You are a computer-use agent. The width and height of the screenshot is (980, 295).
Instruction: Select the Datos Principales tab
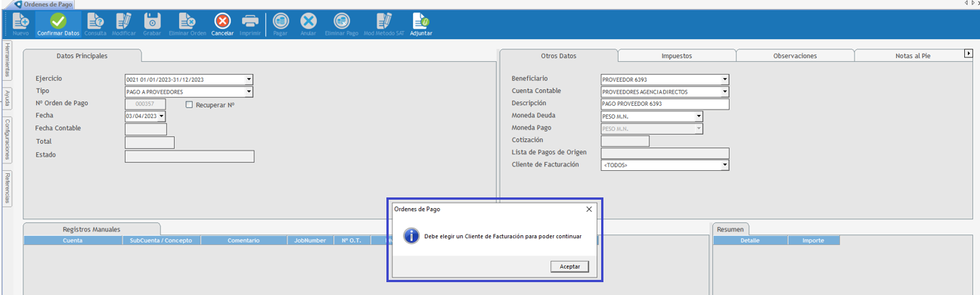point(82,56)
